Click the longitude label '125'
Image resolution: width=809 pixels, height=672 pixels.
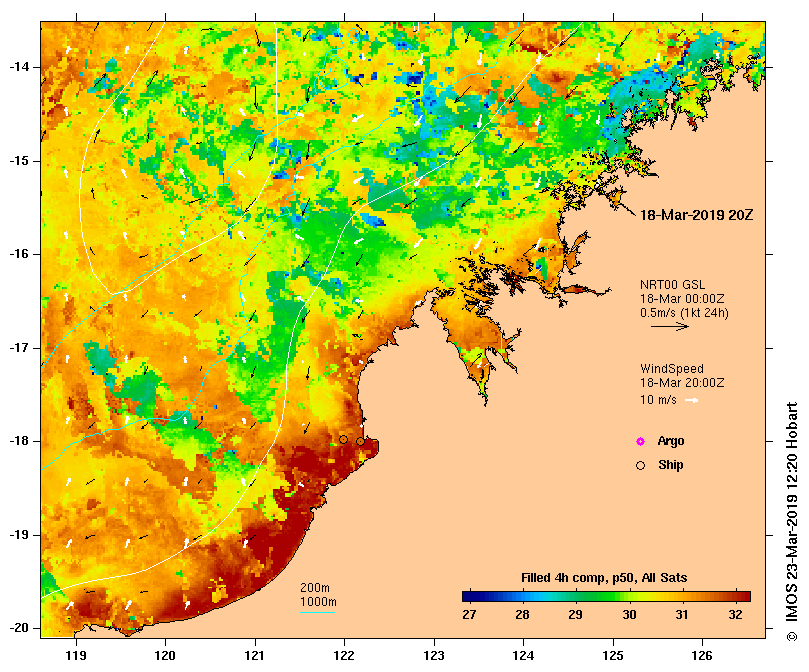point(613,656)
